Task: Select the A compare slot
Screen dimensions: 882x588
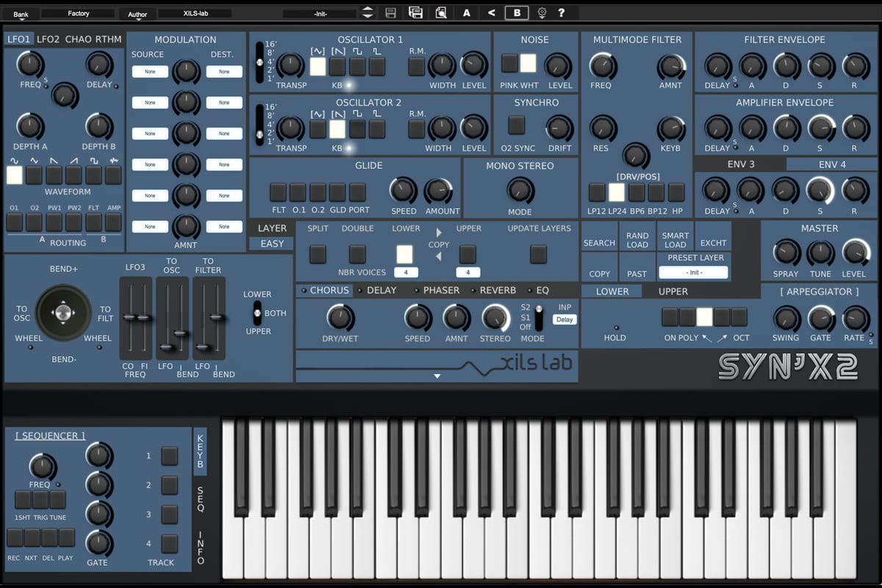Action: click(x=467, y=12)
